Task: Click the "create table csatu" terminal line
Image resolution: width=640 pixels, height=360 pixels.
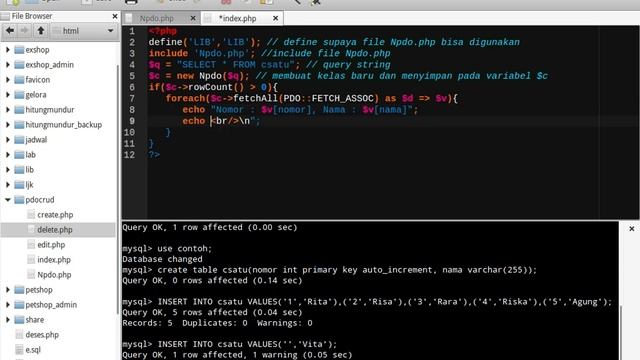Action: (x=330, y=270)
